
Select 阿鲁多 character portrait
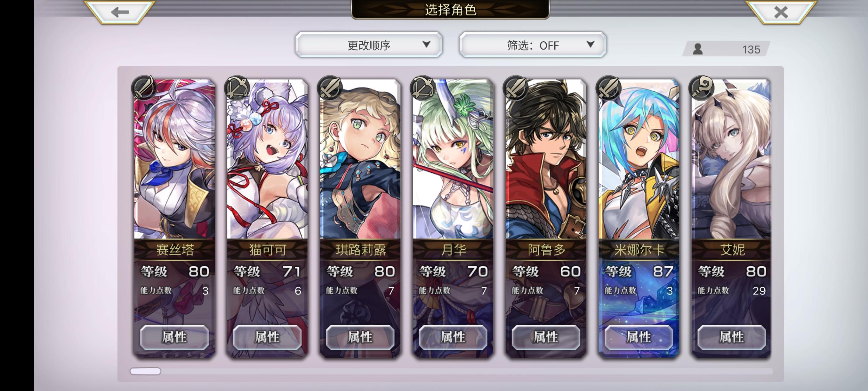[546, 159]
